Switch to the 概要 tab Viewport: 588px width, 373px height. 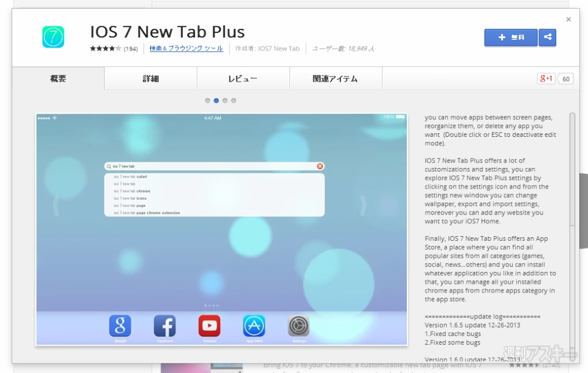[x=58, y=79]
